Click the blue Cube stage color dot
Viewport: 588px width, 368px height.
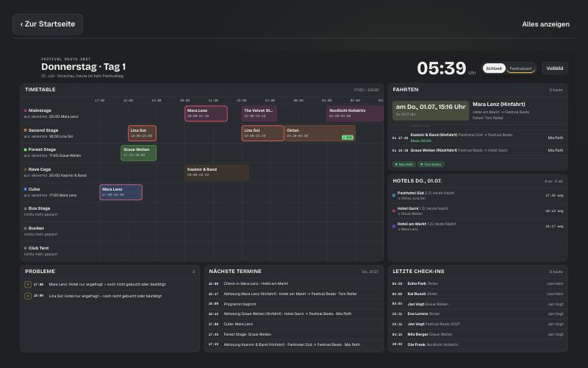click(x=26, y=189)
